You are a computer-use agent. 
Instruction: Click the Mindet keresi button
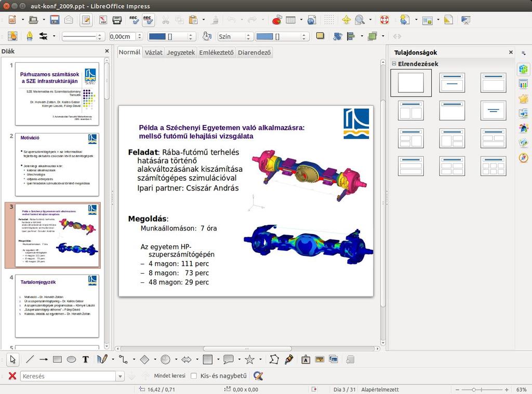pyautogui.click(x=170, y=376)
